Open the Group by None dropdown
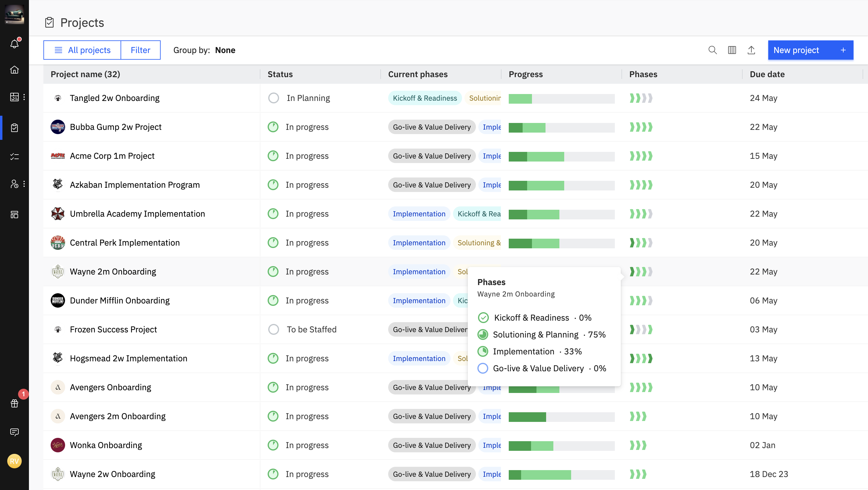The height and width of the screenshot is (490, 868). point(225,50)
